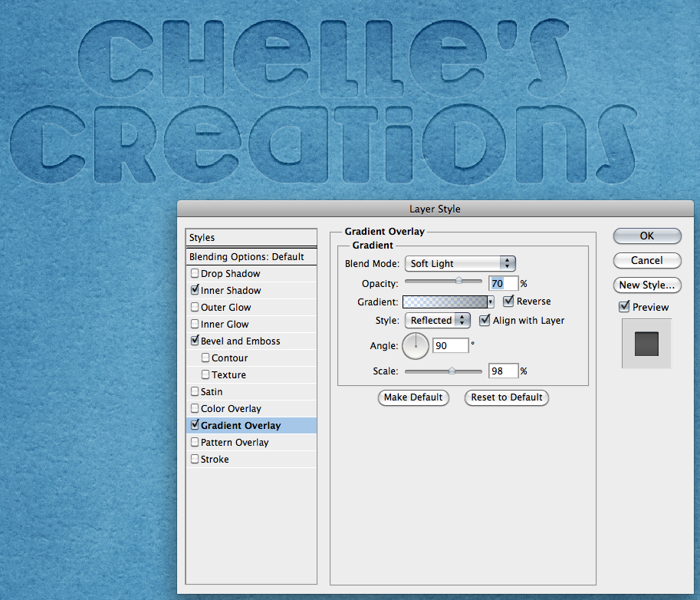Enable the Texture checkbox

click(x=205, y=374)
